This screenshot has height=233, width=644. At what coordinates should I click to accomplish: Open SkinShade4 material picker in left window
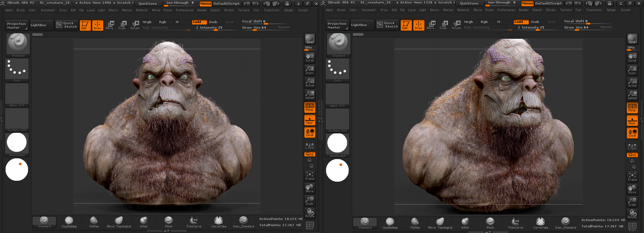click(x=17, y=145)
